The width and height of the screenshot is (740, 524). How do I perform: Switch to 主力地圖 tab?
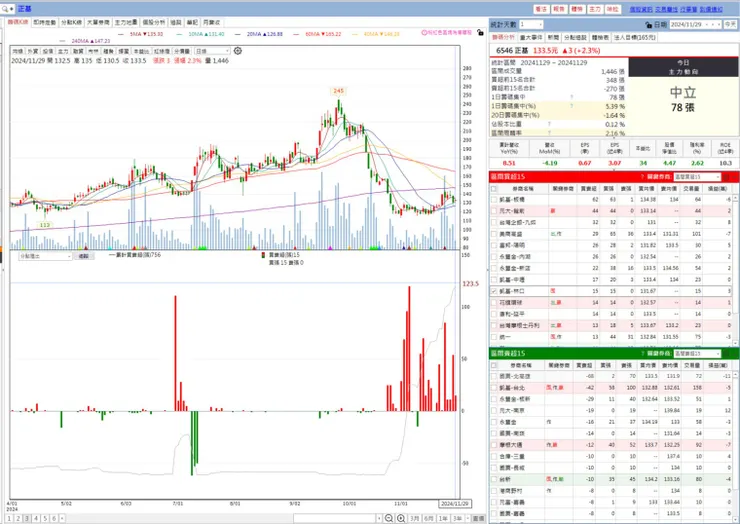coord(126,22)
